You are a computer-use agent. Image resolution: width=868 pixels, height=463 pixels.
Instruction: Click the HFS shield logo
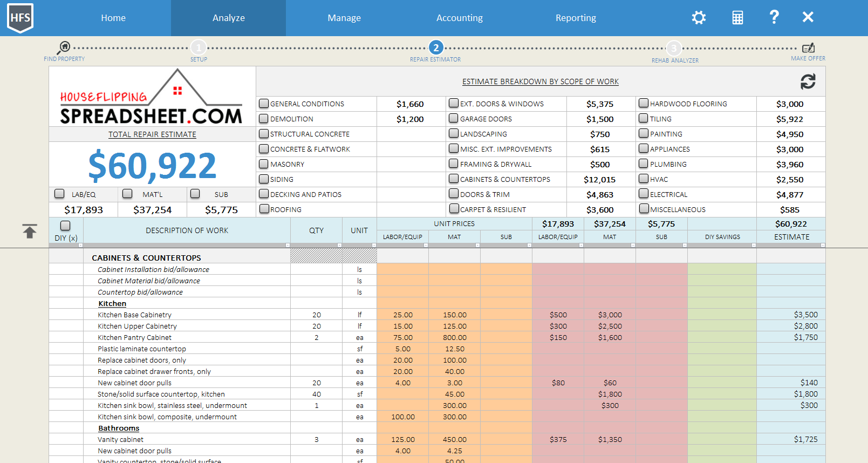(20, 18)
